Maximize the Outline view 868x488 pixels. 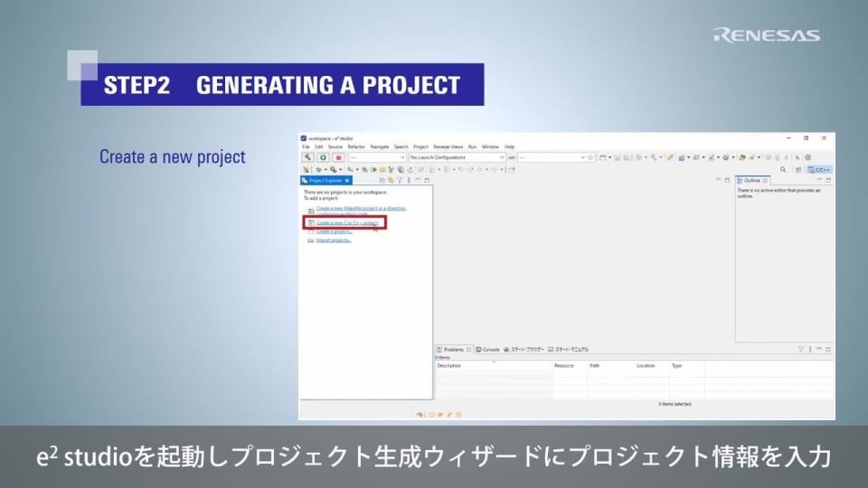pos(829,181)
